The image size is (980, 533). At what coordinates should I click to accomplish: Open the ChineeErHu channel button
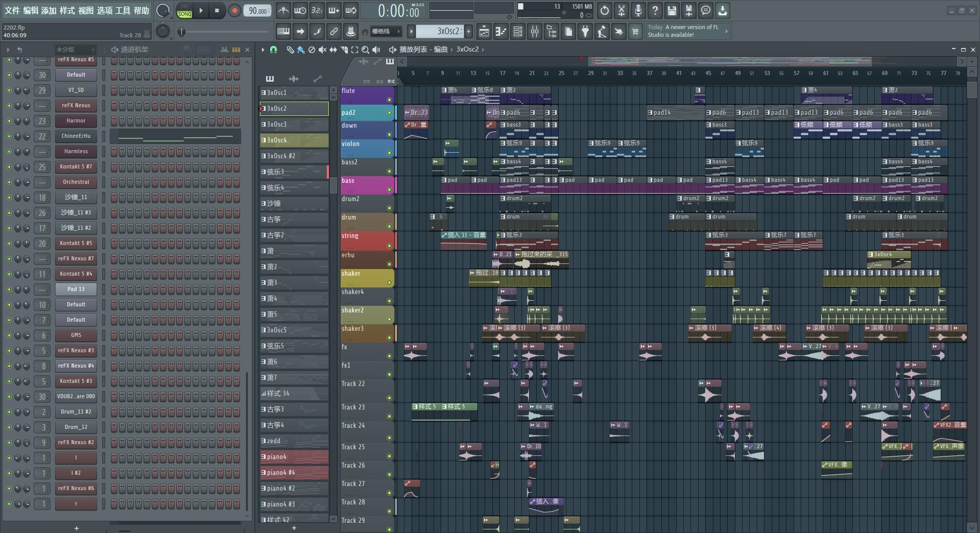[76, 136]
